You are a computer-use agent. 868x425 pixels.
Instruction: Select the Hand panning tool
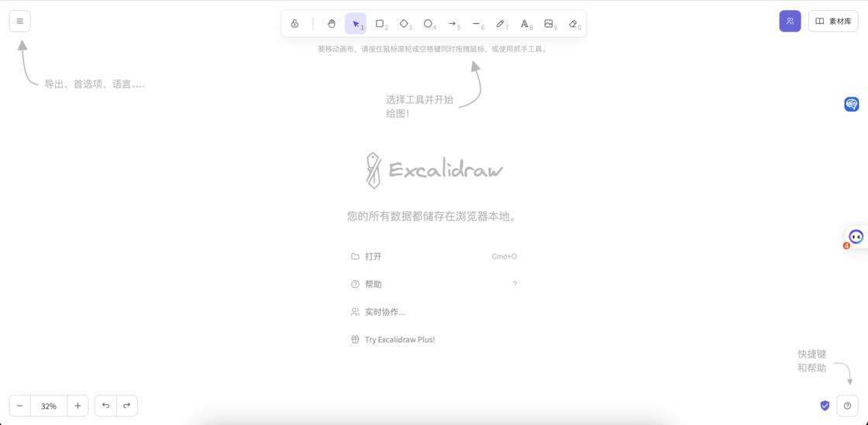tap(331, 24)
